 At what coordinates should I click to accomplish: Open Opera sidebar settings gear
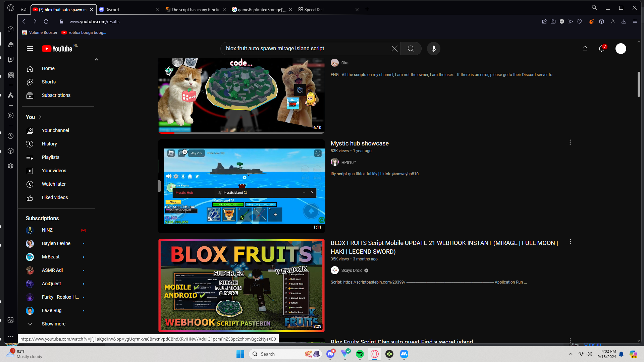click(x=11, y=166)
